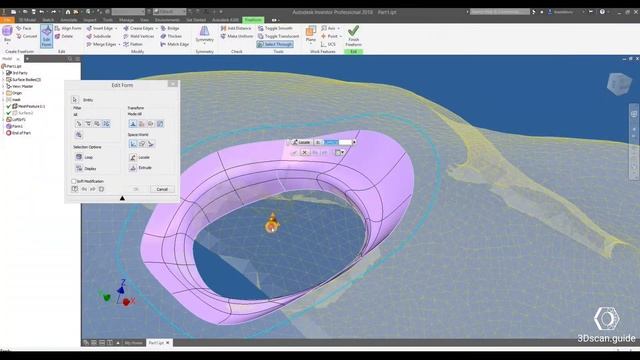Click the Entity selection button in dialog
Screen dimensions: 640x360
point(75,100)
